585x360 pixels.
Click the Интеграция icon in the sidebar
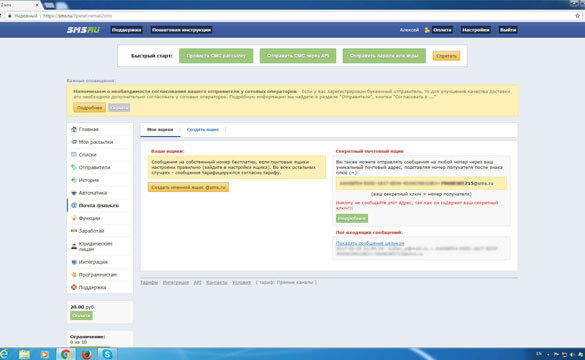coord(74,262)
